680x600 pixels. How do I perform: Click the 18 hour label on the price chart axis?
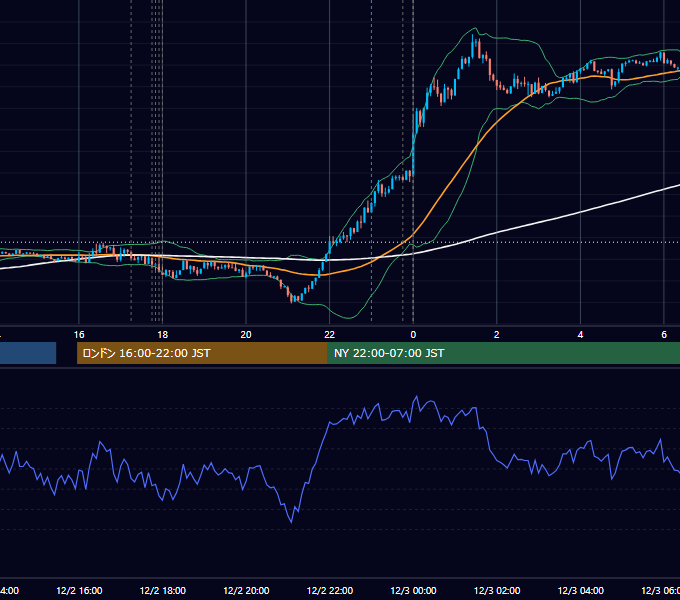(162, 335)
